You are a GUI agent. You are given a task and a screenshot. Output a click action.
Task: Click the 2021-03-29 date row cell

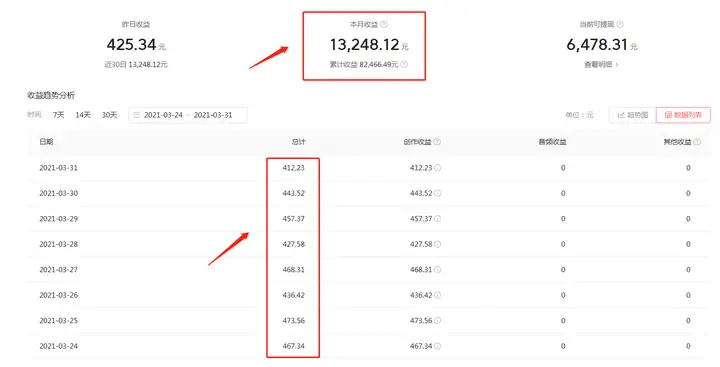pyautogui.click(x=58, y=219)
